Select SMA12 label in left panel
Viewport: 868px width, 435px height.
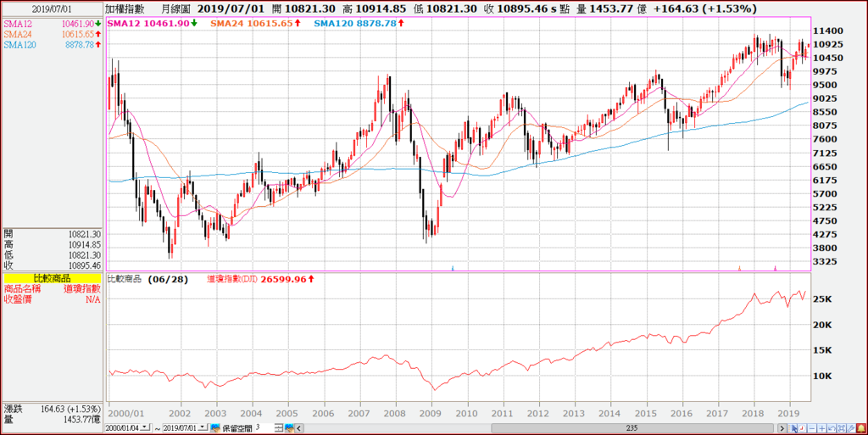[17, 24]
